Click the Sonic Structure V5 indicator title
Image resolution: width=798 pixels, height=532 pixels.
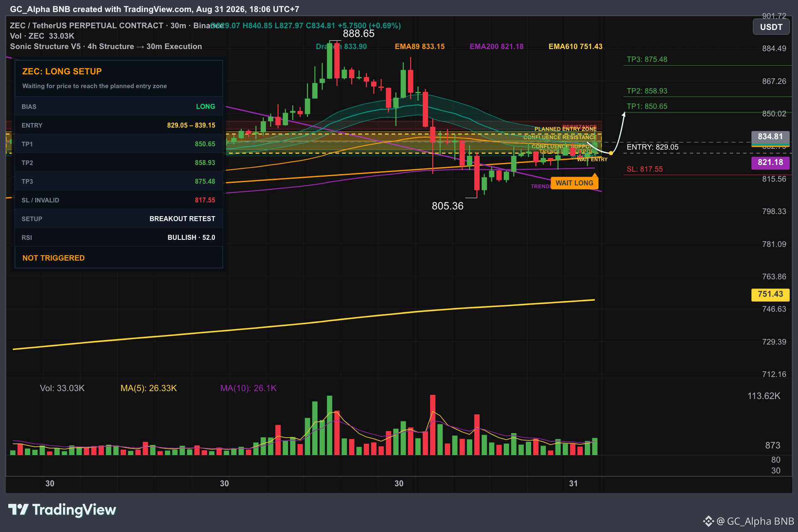[x=106, y=47]
